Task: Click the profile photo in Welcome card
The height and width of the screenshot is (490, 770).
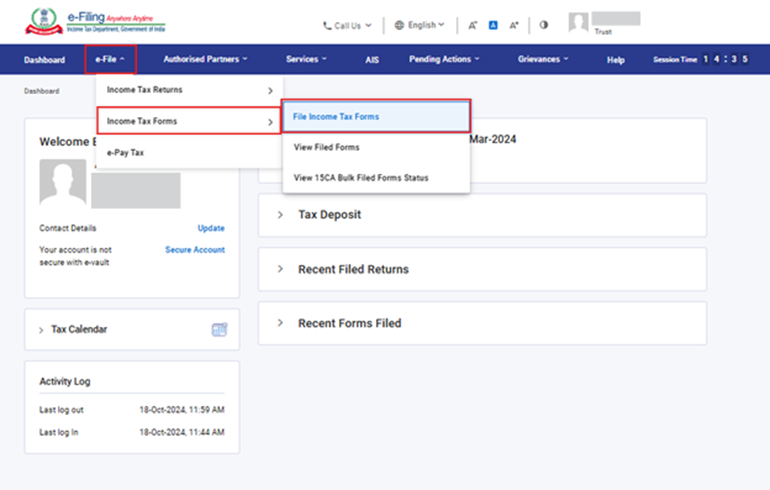Action: 63,182
